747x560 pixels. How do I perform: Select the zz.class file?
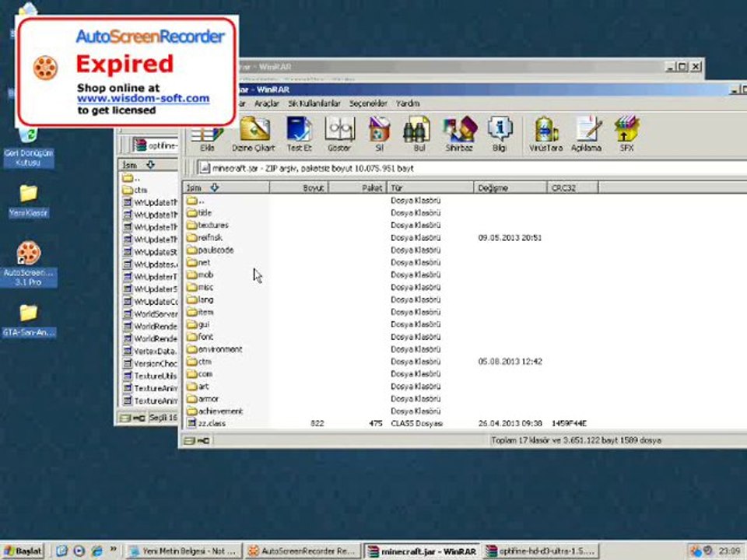click(x=206, y=423)
